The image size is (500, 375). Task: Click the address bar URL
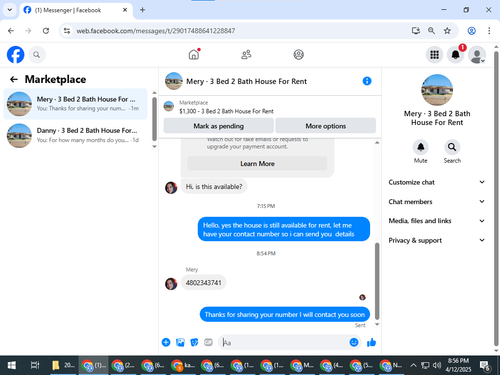(156, 31)
